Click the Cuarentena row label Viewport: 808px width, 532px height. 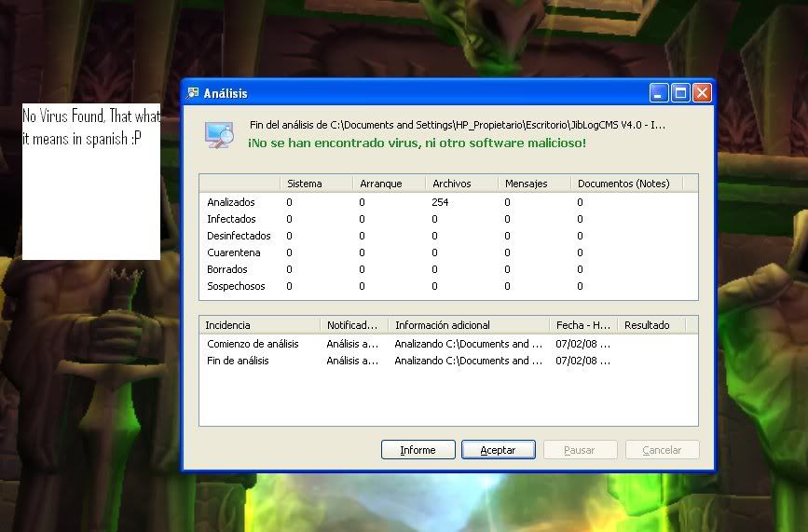[233, 252]
